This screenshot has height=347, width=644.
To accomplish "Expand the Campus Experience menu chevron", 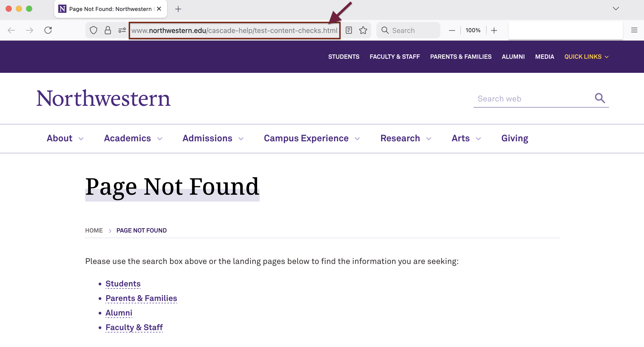I will (x=357, y=139).
